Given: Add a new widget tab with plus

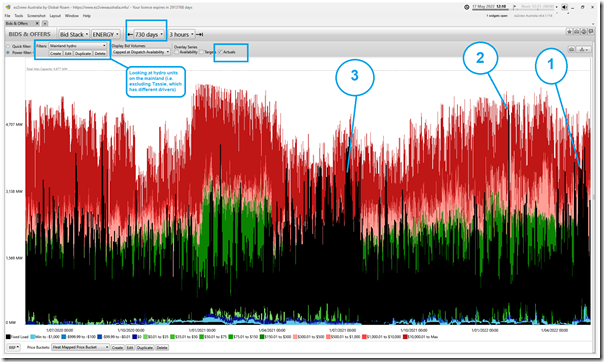Looking at the screenshot, I should [x=45, y=23].
